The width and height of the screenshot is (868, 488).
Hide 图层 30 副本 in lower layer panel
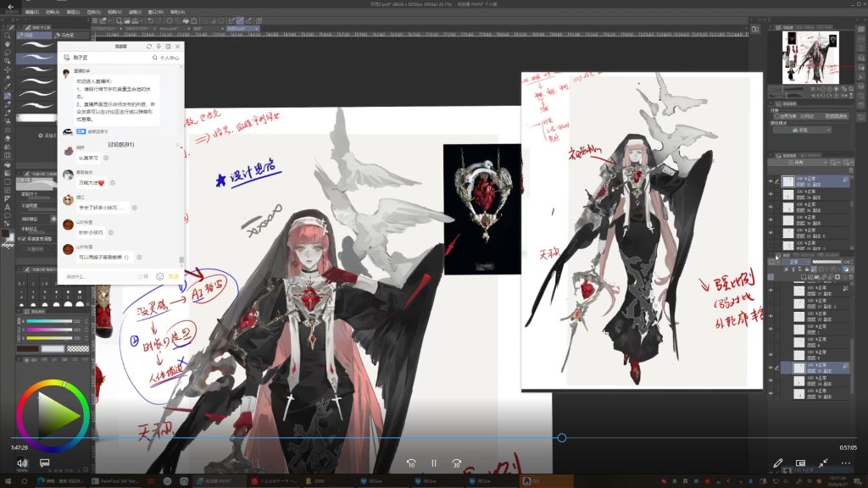point(771,317)
